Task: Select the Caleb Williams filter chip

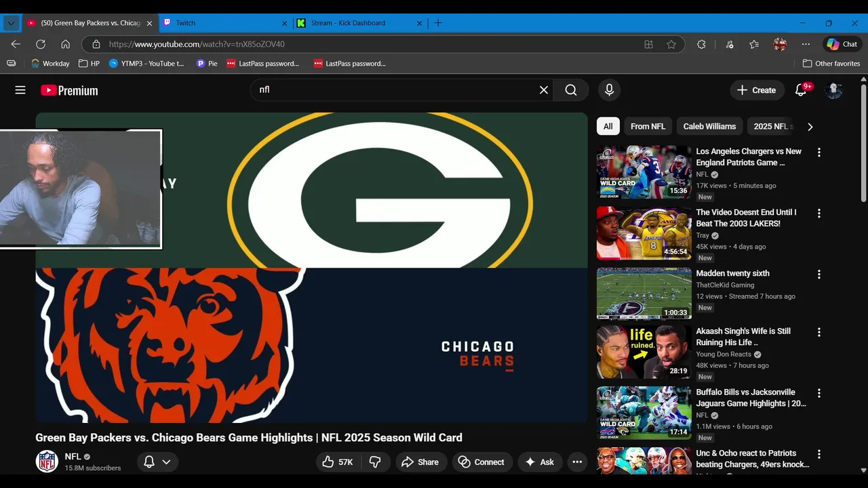Action: tap(709, 127)
